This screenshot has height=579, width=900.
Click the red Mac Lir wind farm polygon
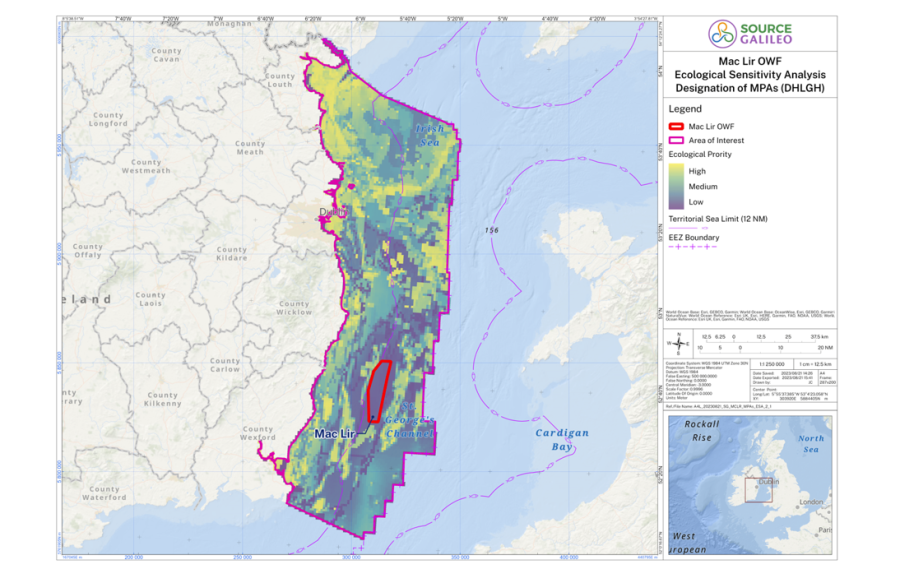tap(378, 392)
